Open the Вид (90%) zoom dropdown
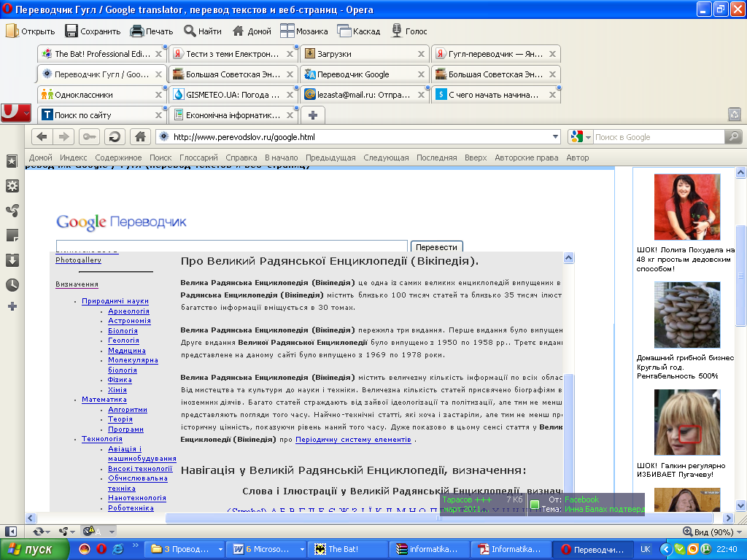747x560 pixels. click(x=713, y=532)
